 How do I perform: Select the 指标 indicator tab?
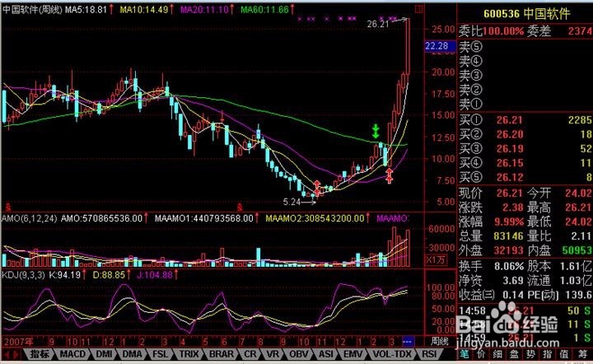40,354
